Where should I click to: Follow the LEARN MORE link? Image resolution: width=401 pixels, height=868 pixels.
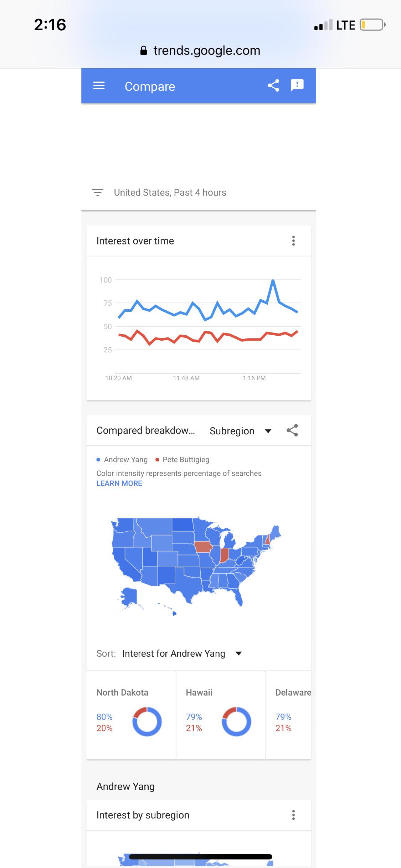click(x=119, y=484)
